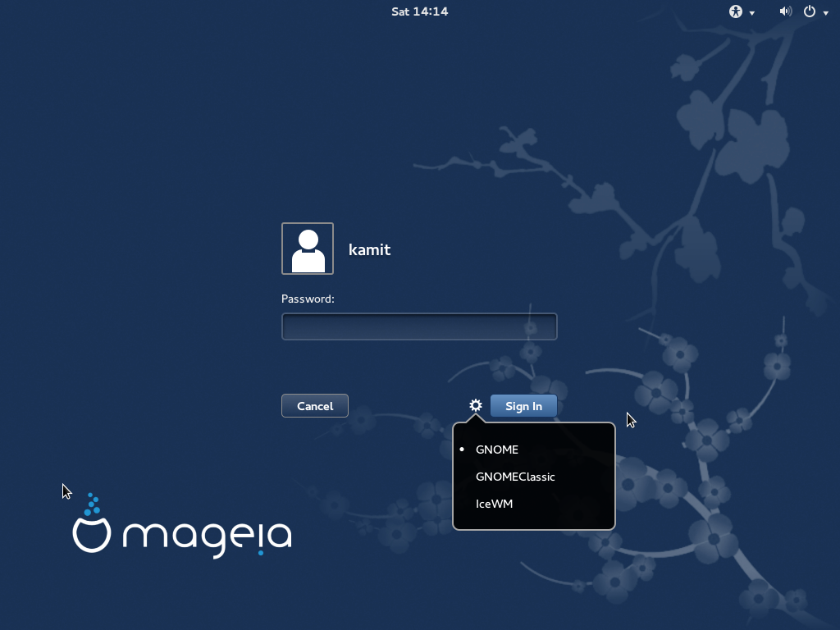
Task: Click the speaker symbol to adjust sound
Action: (x=784, y=11)
